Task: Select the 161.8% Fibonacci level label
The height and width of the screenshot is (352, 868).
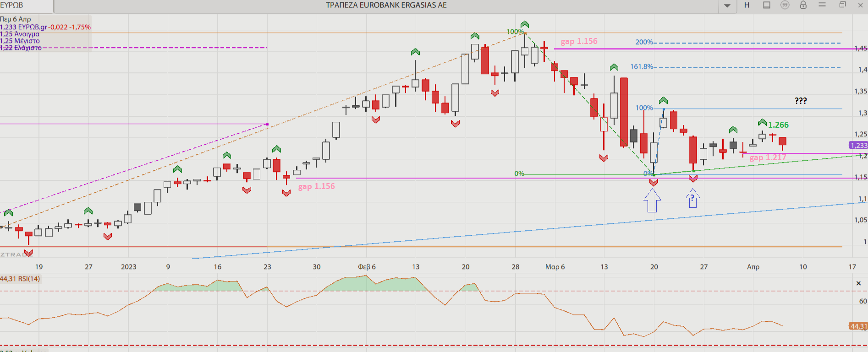Action: coord(642,67)
